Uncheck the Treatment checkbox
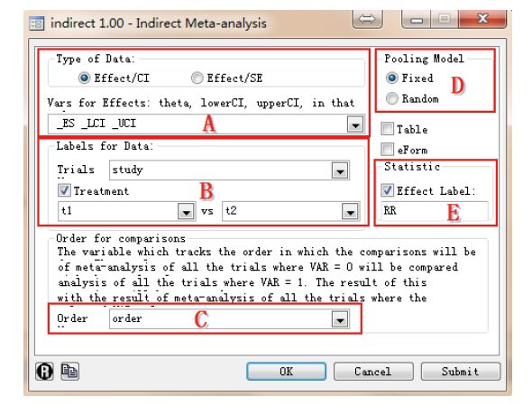The image size is (532, 405). click(x=64, y=190)
